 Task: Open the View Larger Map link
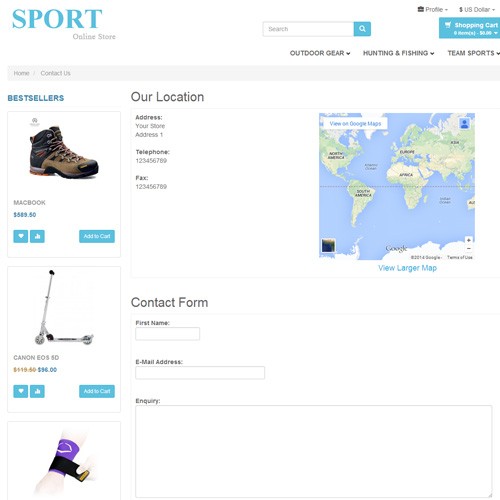407,268
